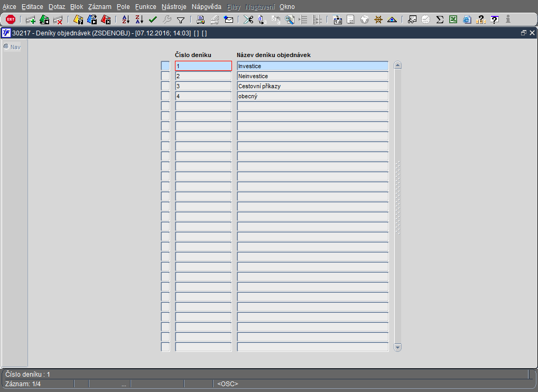Screen dimensions: 538x392
Task: Click the Excel export icon
Action: click(x=453, y=20)
